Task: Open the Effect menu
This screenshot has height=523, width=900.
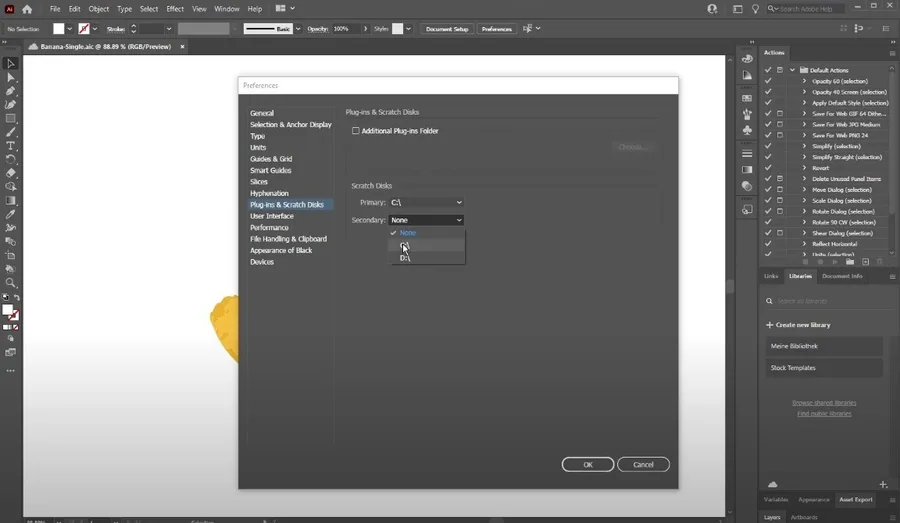Action: coord(175,9)
